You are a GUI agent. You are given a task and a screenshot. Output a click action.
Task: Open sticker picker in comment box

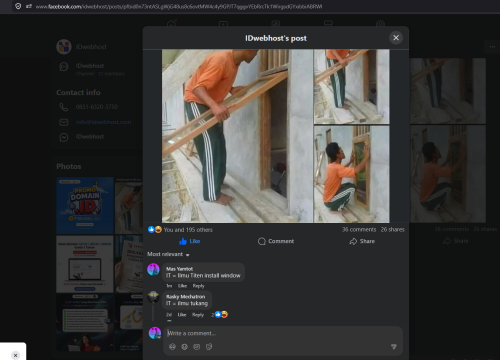tap(209, 347)
